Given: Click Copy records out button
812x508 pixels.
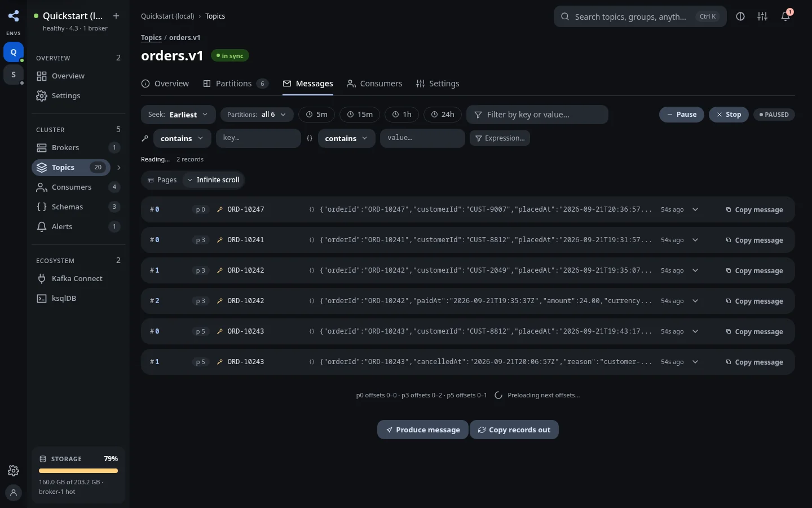Looking at the screenshot, I should click(514, 430).
